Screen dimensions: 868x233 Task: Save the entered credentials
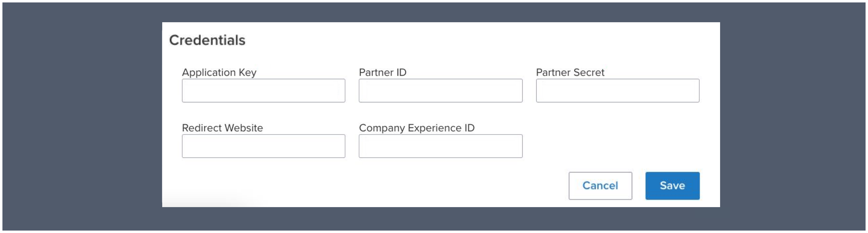[672, 185]
